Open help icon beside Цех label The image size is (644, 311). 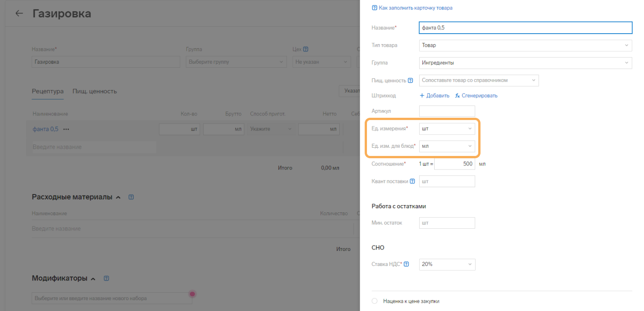point(306,49)
